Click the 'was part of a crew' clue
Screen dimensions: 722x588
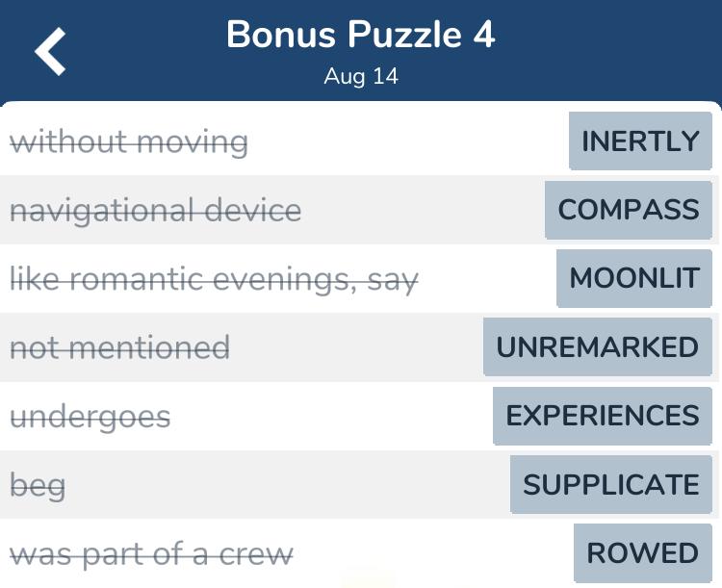pyautogui.click(x=151, y=554)
